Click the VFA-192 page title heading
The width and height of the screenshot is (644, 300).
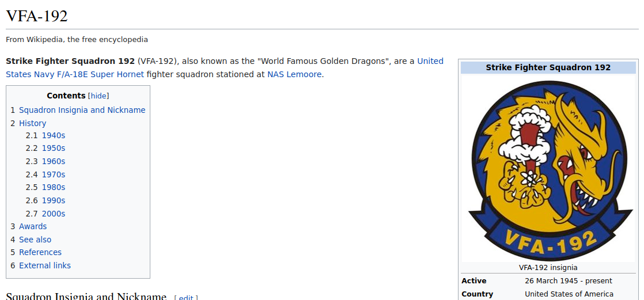coord(37,17)
